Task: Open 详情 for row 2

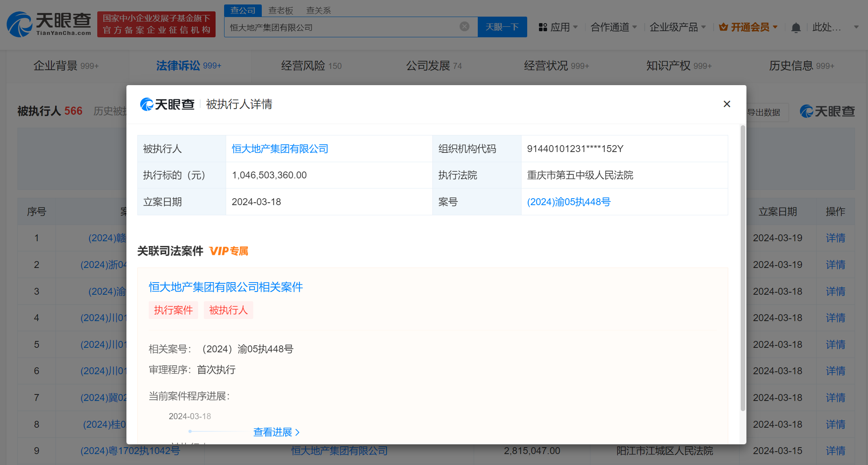Action: pos(836,265)
